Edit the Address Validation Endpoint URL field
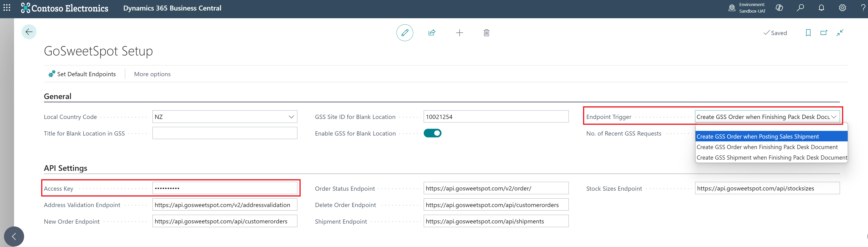868x247 pixels. [x=225, y=205]
